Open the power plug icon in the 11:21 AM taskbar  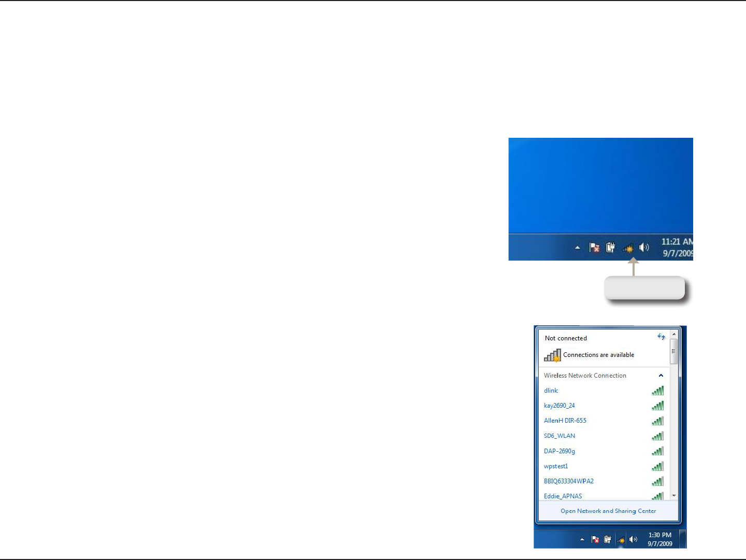(x=611, y=248)
